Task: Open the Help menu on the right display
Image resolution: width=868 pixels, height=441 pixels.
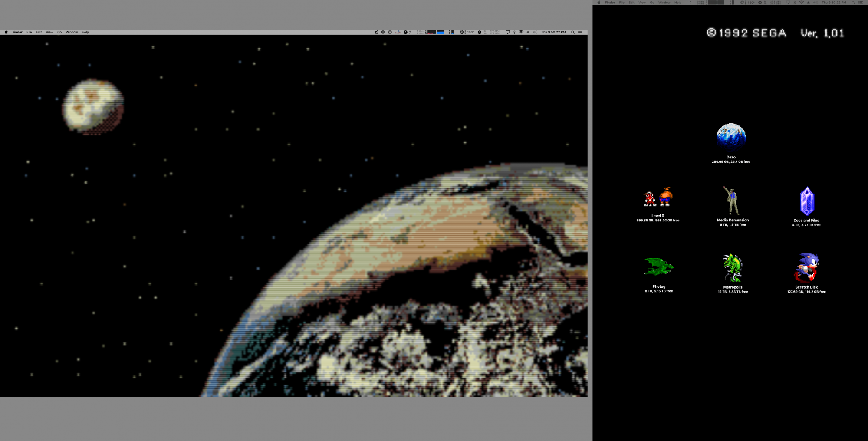Action: pos(678,3)
